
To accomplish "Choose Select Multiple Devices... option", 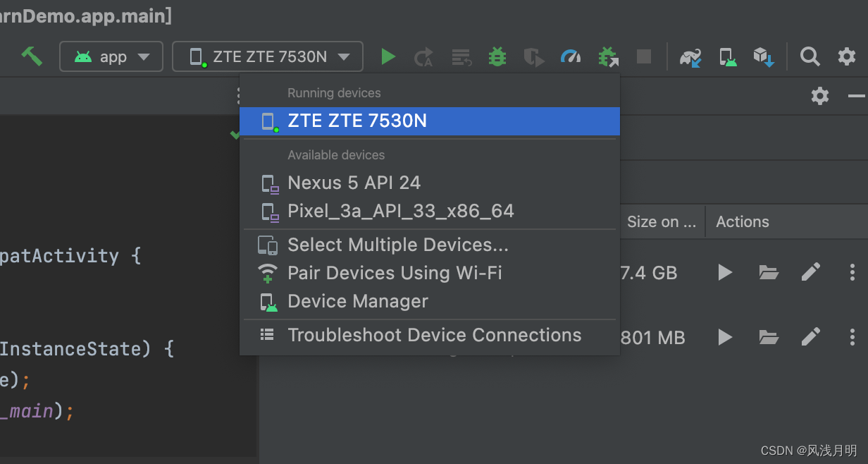I will pos(430,245).
